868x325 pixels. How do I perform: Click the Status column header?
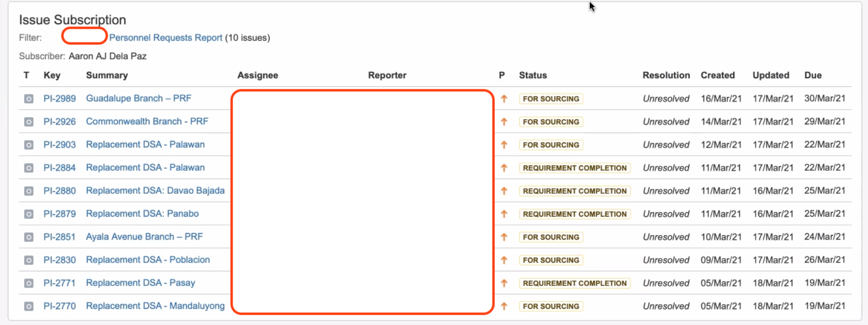pyautogui.click(x=533, y=75)
